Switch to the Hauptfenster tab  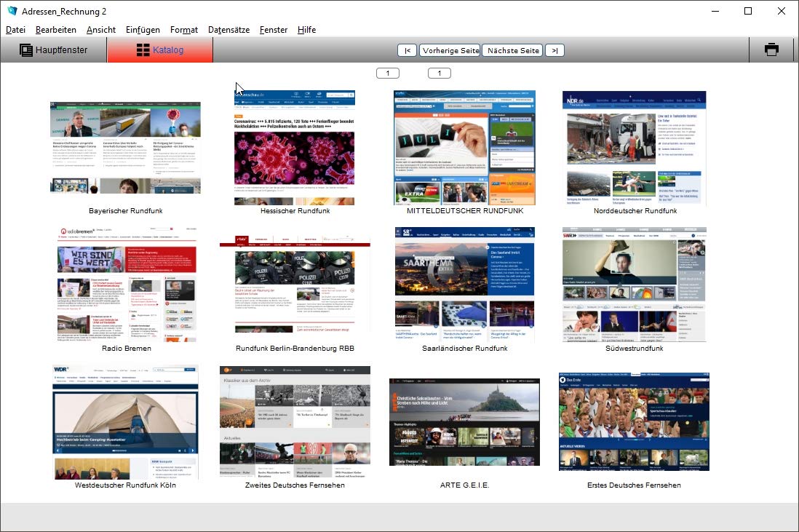tap(54, 50)
